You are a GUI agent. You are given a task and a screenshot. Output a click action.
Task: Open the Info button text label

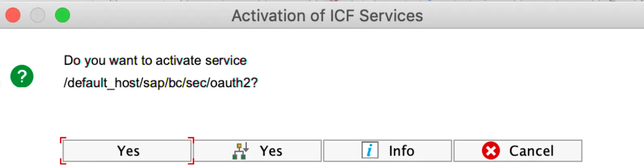click(x=401, y=151)
